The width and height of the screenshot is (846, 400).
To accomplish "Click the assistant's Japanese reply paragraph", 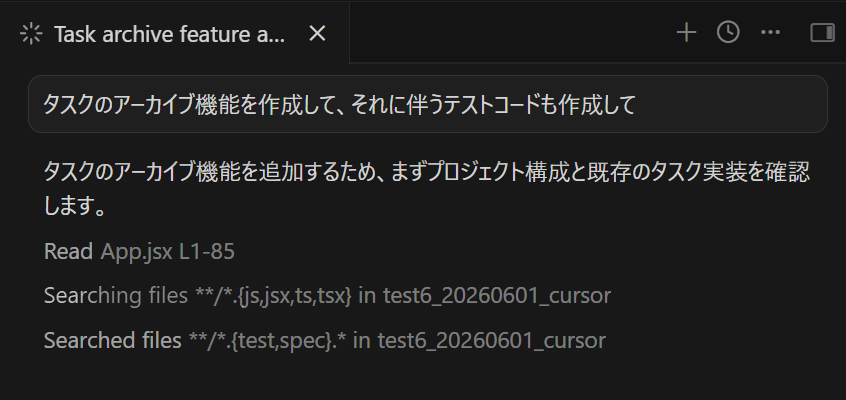I will 427,189.
